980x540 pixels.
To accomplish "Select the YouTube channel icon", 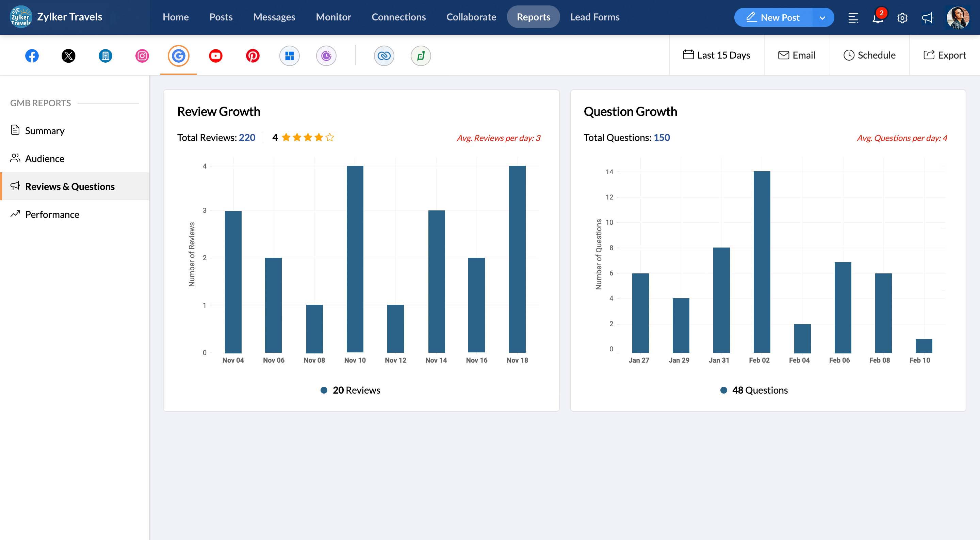I will tap(215, 55).
